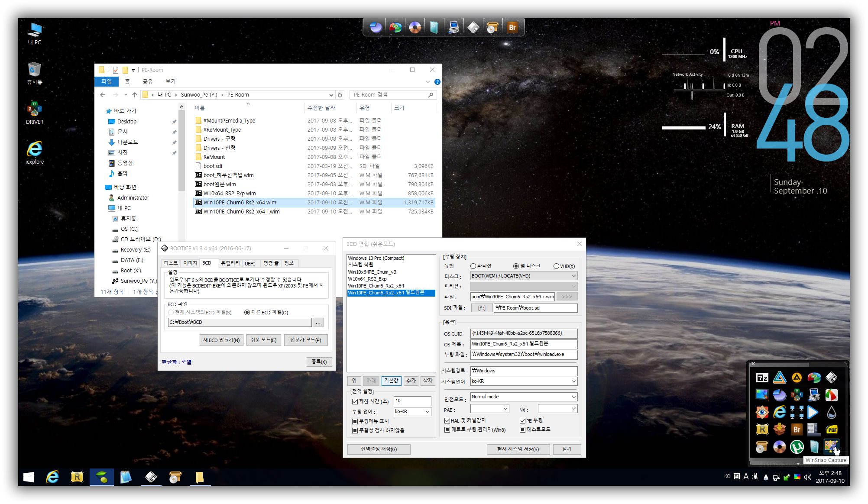Open the volume icon in system tray
This screenshot has height=504, width=868.
807,477
